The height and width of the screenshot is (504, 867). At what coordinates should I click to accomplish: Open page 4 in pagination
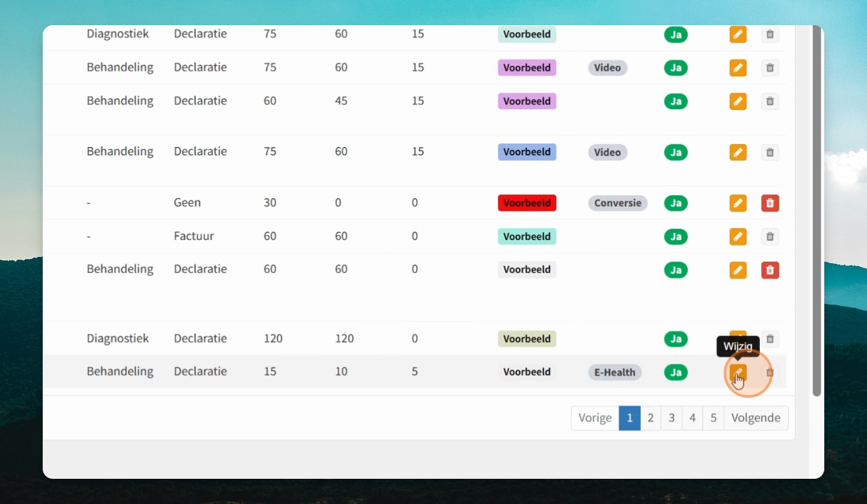tap(693, 418)
